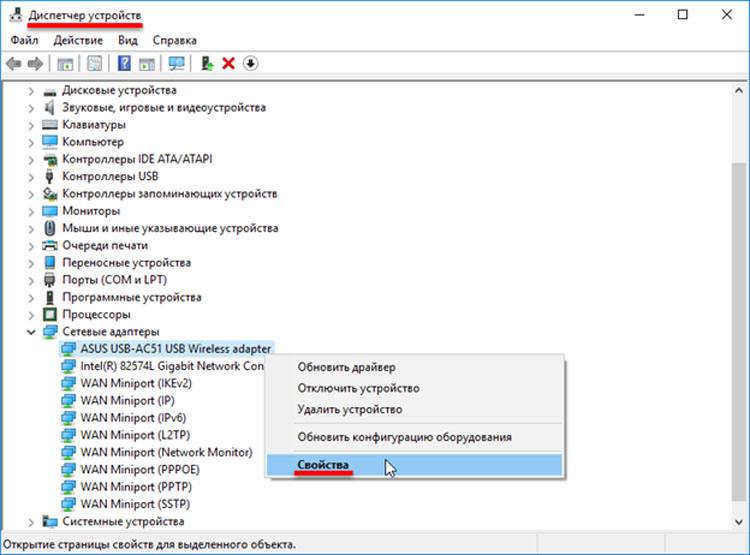Toggle the console tree toolbar icon
750x555 pixels.
coord(65,63)
